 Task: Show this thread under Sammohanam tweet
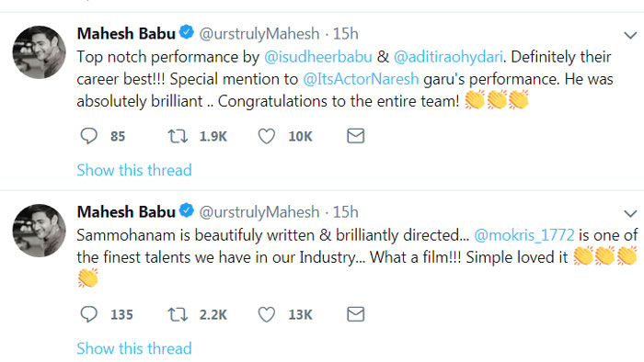134,348
